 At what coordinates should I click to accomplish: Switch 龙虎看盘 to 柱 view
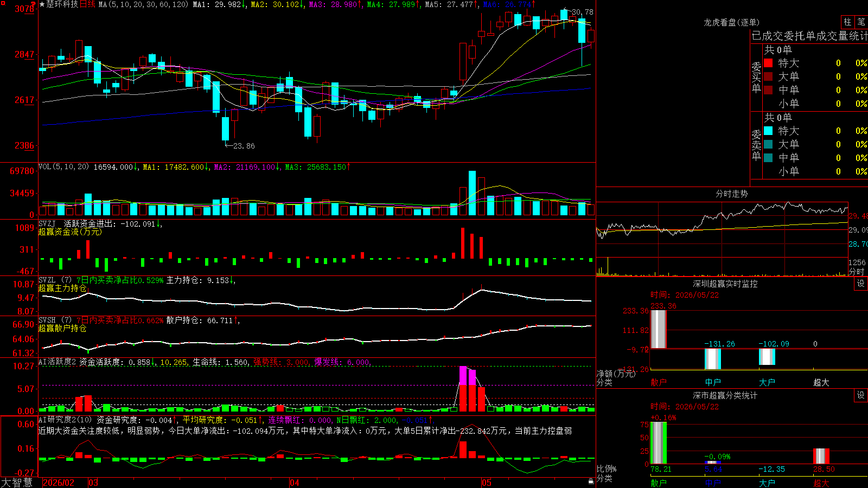coord(847,22)
